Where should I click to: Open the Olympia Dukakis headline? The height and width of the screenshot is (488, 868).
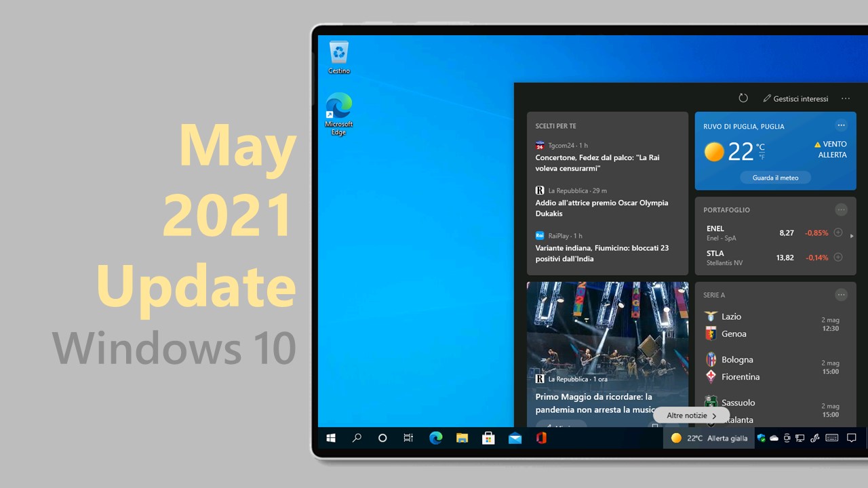pyautogui.click(x=601, y=208)
